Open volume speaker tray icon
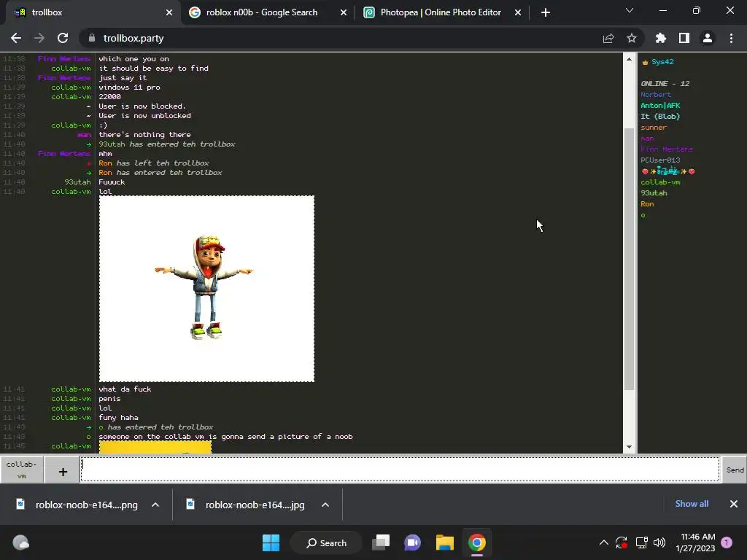The height and width of the screenshot is (560, 747). tap(659, 542)
